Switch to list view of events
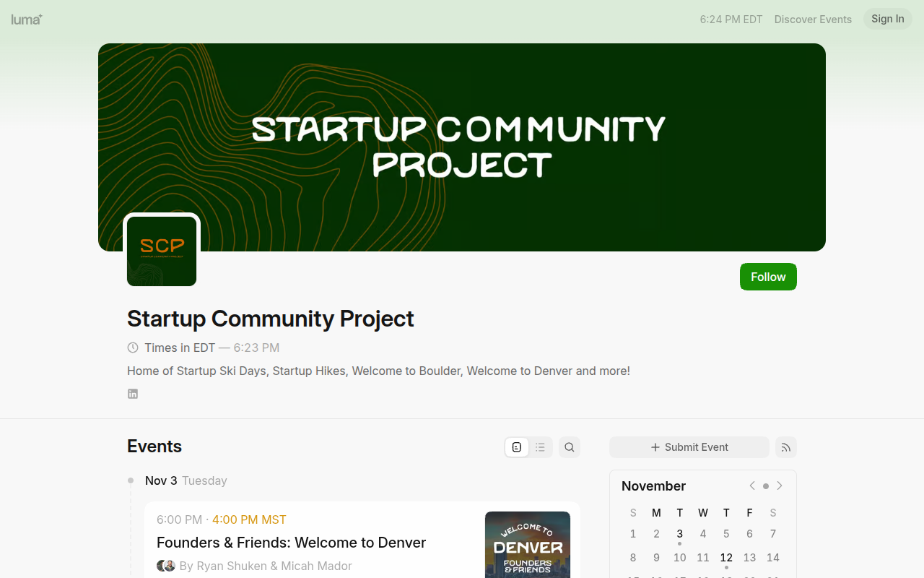 click(x=540, y=447)
